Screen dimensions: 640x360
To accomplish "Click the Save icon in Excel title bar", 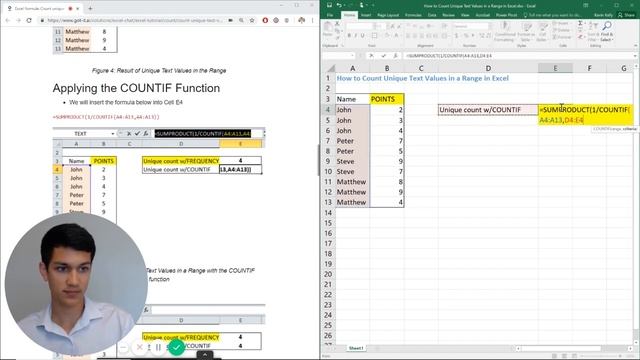I will pyautogui.click(x=329, y=5).
